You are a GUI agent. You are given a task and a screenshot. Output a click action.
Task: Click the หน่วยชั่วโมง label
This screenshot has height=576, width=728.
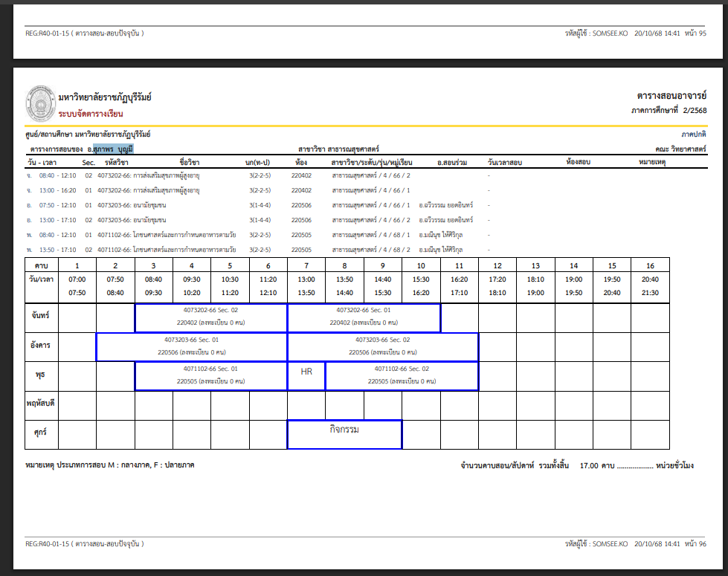(674, 465)
